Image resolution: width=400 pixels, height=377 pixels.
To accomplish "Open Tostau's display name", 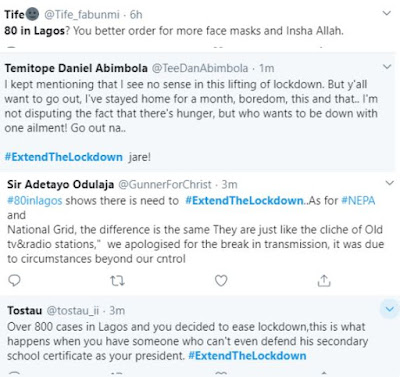I will tap(25, 311).
